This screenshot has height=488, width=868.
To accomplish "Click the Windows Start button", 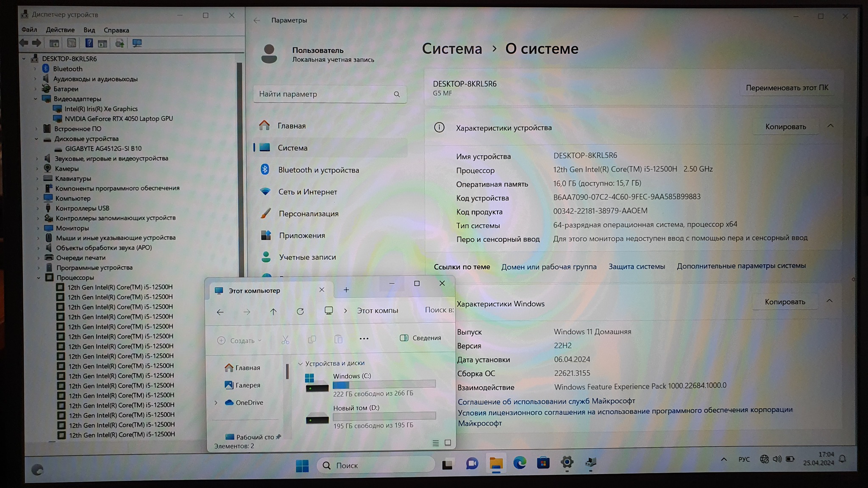I will [x=302, y=466].
